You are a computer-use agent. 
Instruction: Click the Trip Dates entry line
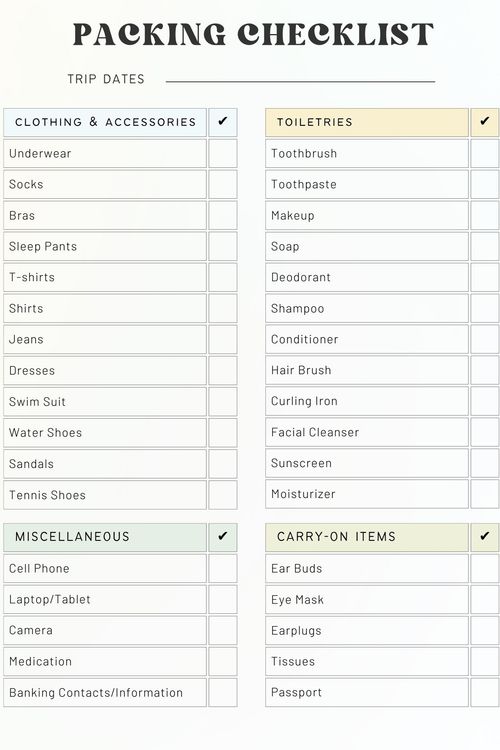[300, 79]
